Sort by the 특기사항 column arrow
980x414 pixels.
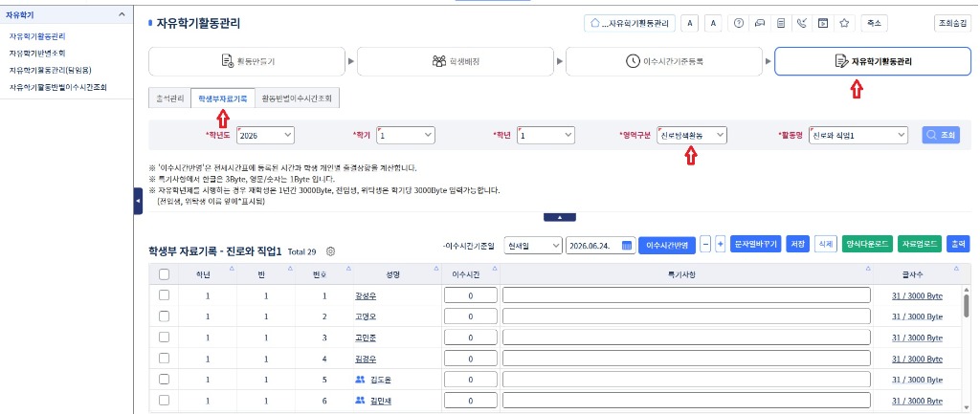(x=868, y=269)
